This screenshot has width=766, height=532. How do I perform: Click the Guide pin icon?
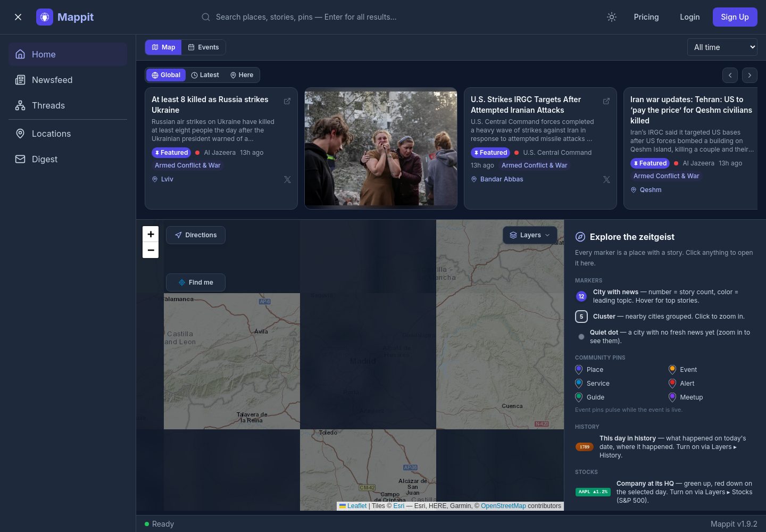pyautogui.click(x=579, y=397)
